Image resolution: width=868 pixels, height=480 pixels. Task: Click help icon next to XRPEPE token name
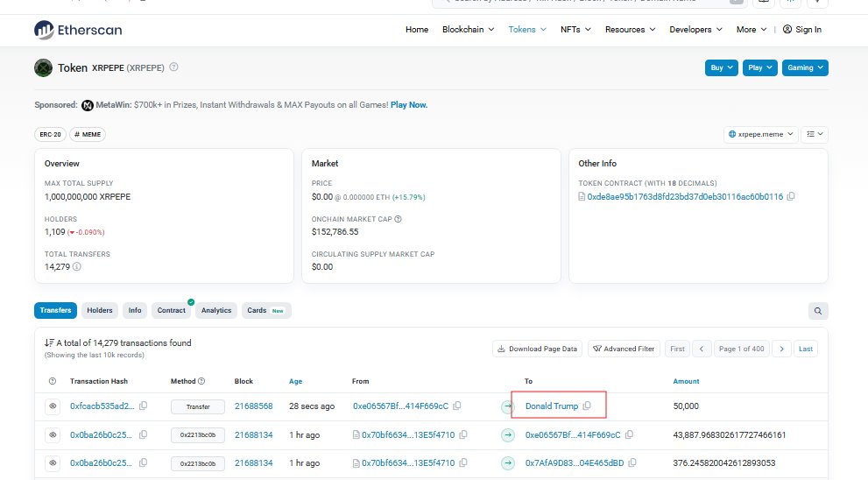[x=173, y=67]
